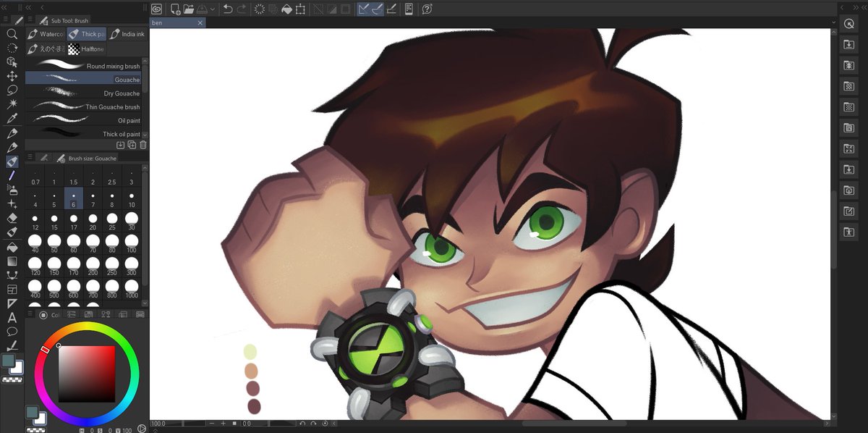Screen dimensions: 868x433
Task: Switch to the India ink group tab
Action: click(x=127, y=33)
